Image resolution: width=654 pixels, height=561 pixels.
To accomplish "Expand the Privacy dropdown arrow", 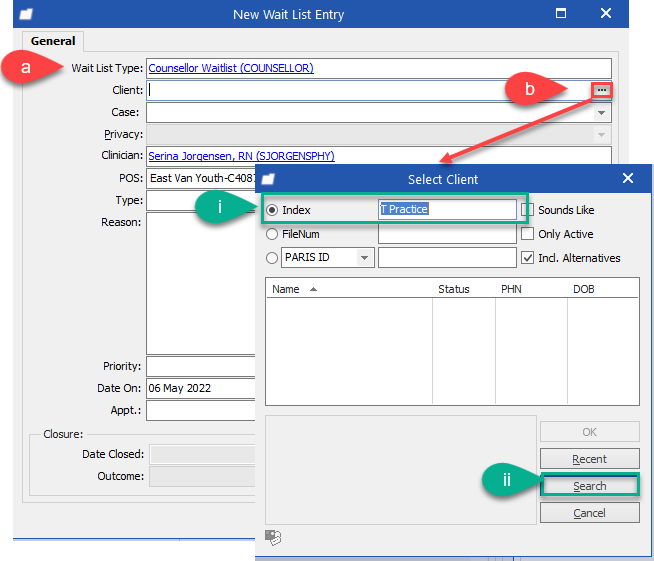I will (601, 135).
